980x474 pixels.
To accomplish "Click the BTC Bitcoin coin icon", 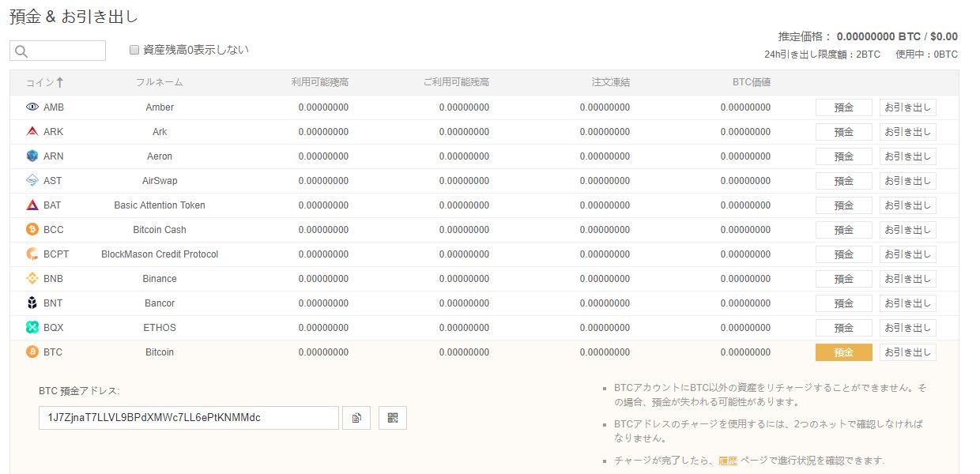I will 32,352.
